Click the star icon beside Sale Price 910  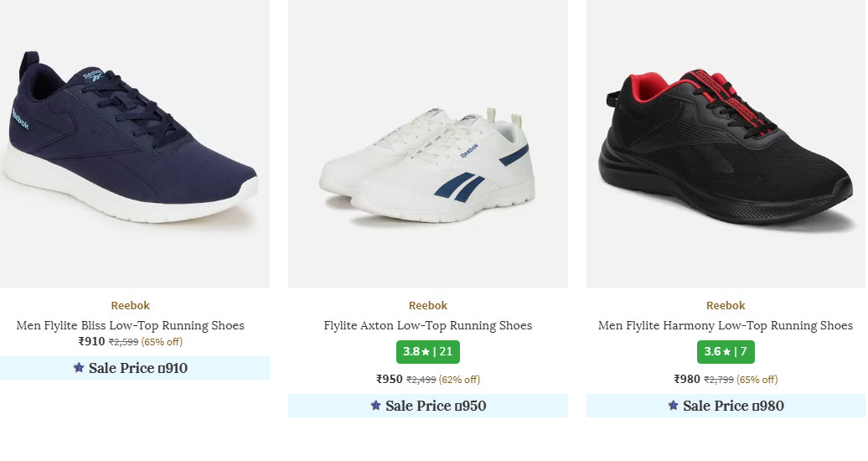click(x=79, y=367)
